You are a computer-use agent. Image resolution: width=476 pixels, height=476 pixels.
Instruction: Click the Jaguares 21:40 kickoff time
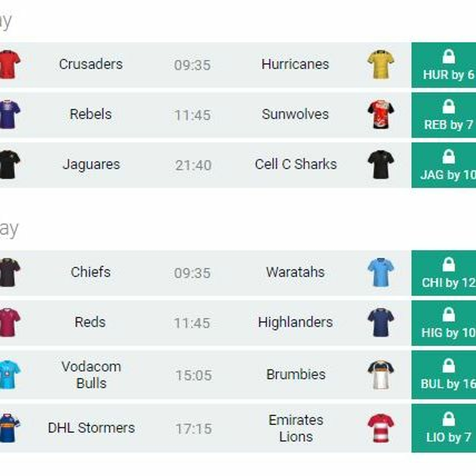pos(193,165)
